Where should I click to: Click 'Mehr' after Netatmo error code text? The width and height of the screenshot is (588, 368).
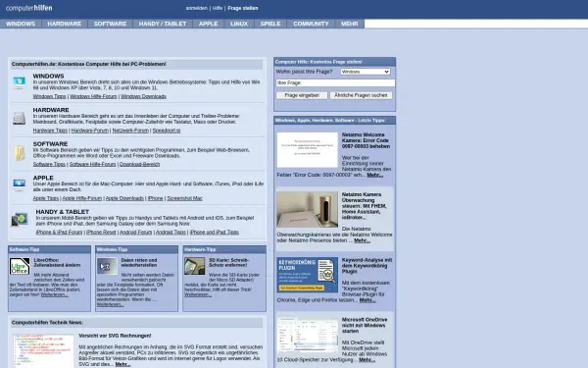[375, 175]
